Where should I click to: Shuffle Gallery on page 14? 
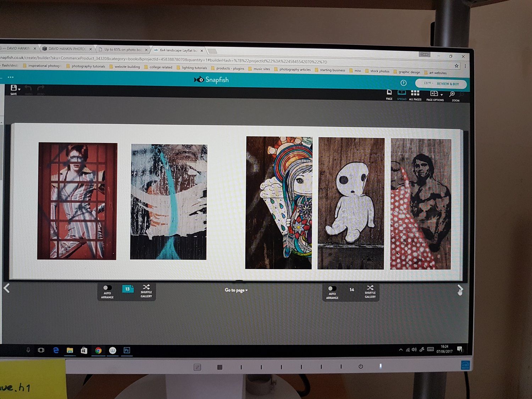[x=370, y=292]
